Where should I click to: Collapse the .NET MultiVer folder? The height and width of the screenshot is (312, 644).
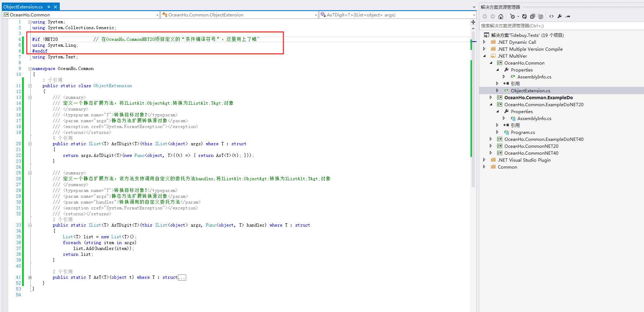pos(484,56)
